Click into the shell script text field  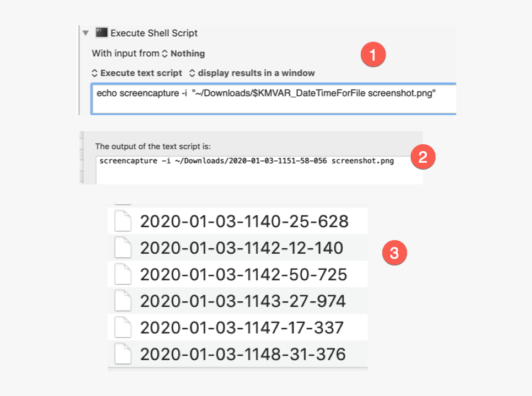point(272,98)
